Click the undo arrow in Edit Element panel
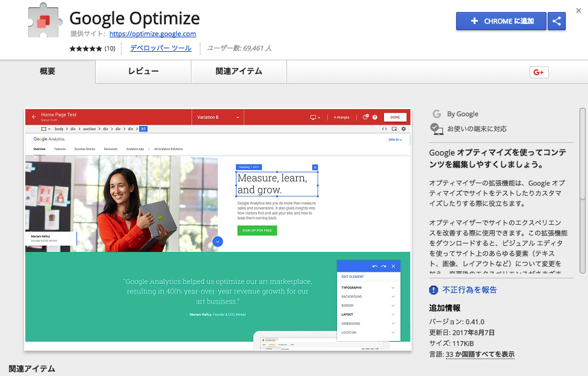The height and width of the screenshot is (376, 588). click(375, 266)
